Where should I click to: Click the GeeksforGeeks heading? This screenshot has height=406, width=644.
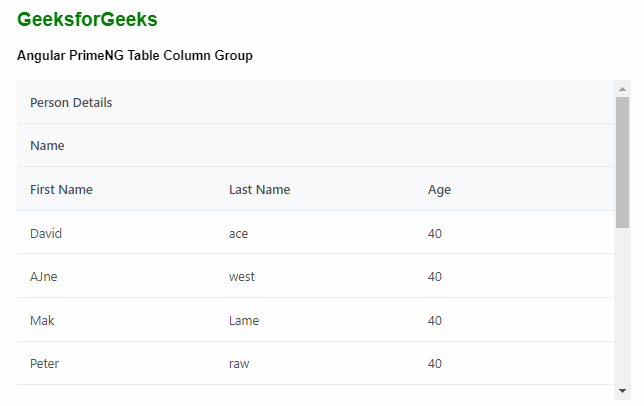[87, 20]
